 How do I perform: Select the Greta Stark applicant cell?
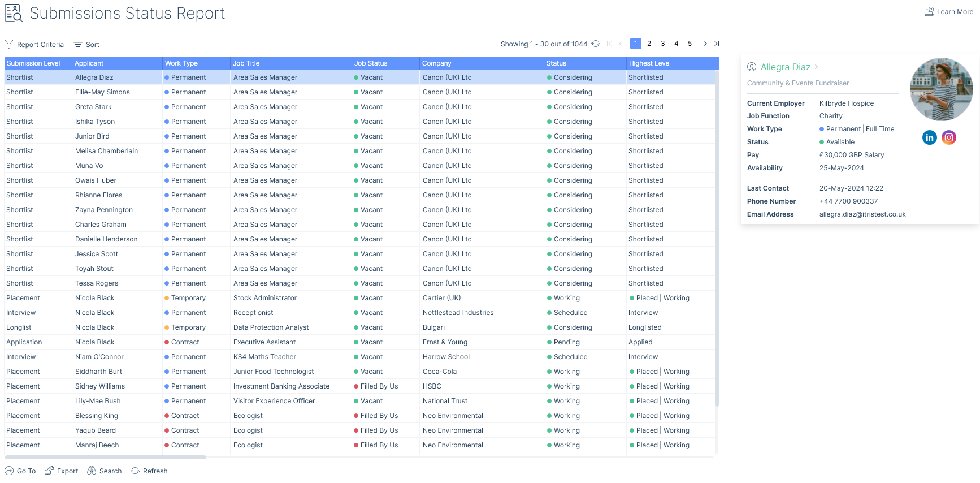point(118,107)
